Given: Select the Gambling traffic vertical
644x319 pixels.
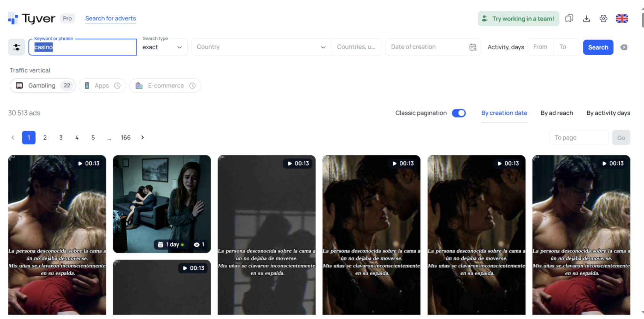Looking at the screenshot, I should (x=43, y=86).
